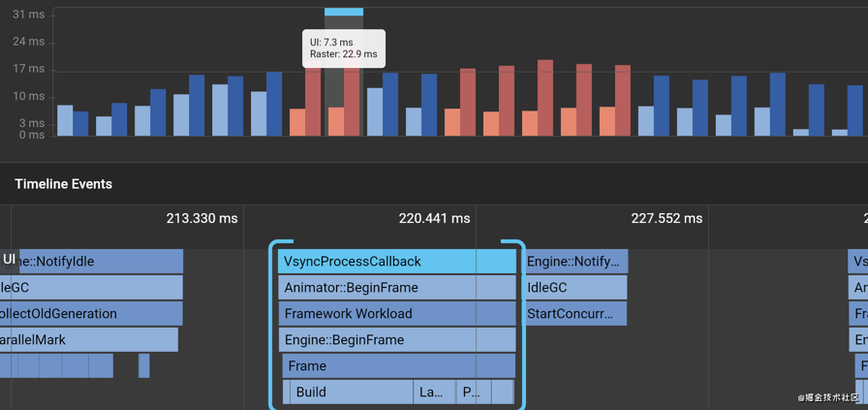Select the Framework Workload flame bar

(x=397, y=314)
